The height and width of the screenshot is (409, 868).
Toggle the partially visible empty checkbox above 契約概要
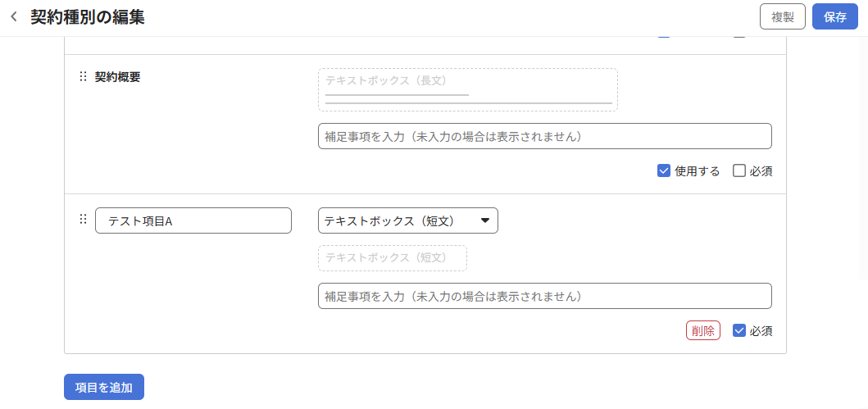[739, 35]
